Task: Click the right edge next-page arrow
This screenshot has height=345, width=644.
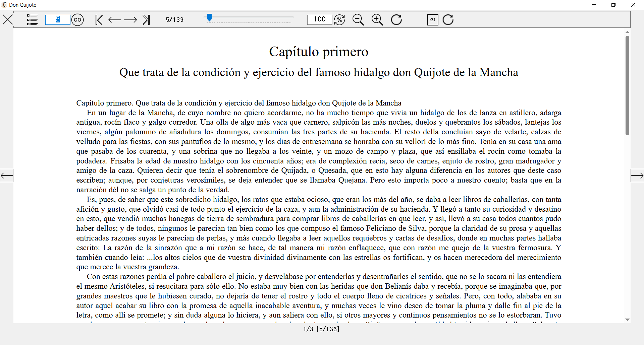Action: point(637,176)
